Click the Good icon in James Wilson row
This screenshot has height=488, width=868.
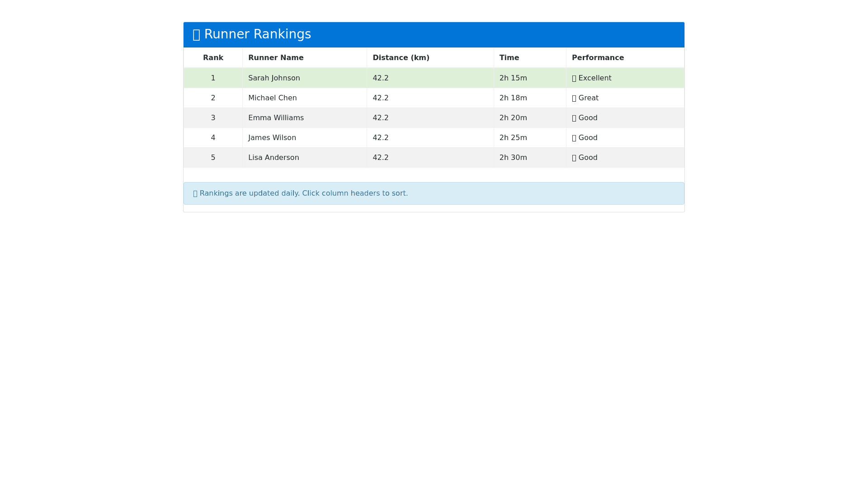(x=574, y=138)
